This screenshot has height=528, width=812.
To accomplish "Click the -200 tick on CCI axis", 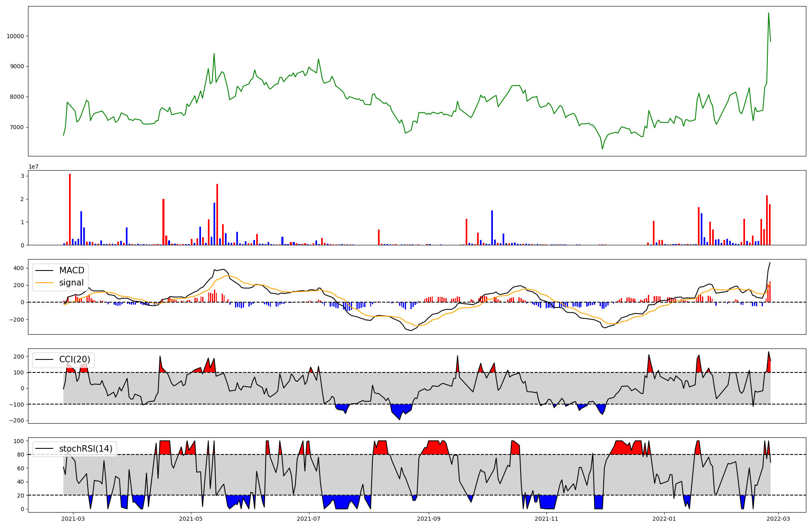I will pyautogui.click(x=17, y=420).
